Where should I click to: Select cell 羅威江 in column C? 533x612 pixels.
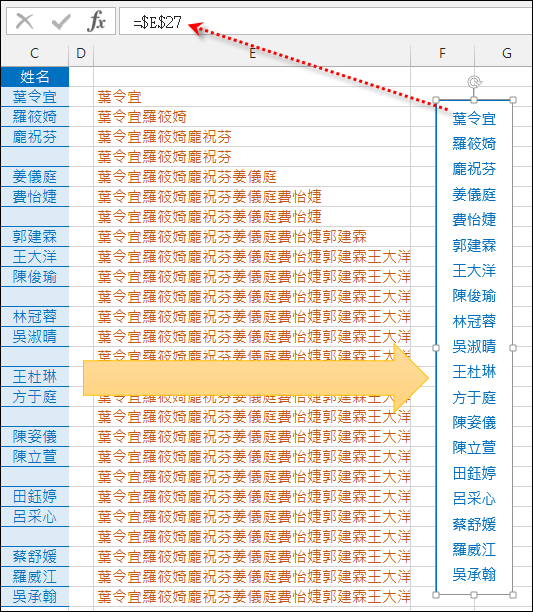pyautogui.click(x=35, y=576)
